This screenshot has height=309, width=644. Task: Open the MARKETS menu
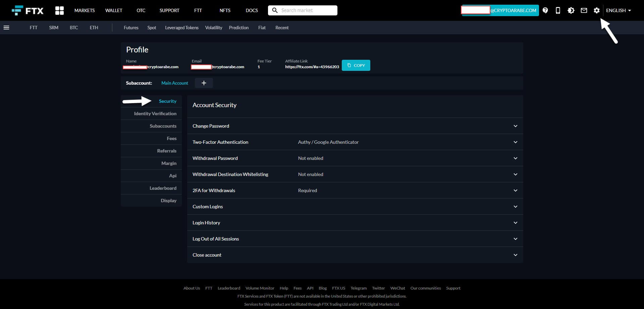pyautogui.click(x=85, y=10)
